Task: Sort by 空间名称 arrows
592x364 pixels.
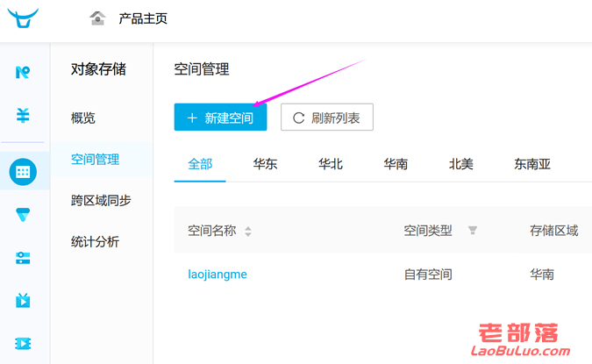Action: pyautogui.click(x=248, y=231)
